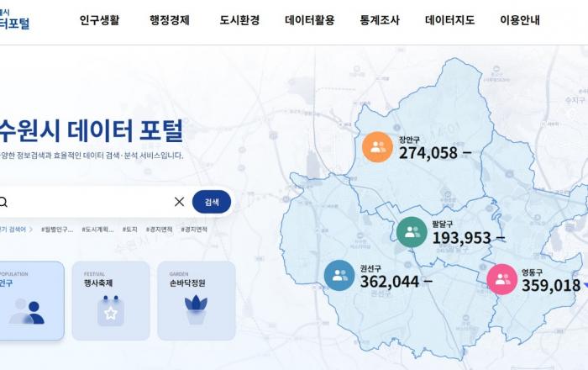Click the 권선구 district label
The height and width of the screenshot is (370, 588).
(x=370, y=268)
